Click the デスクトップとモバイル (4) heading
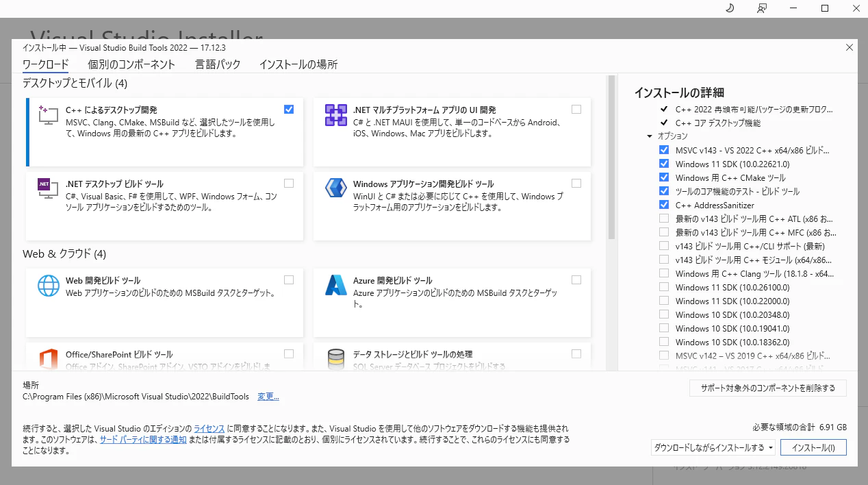The height and width of the screenshot is (485, 868). 75,83
